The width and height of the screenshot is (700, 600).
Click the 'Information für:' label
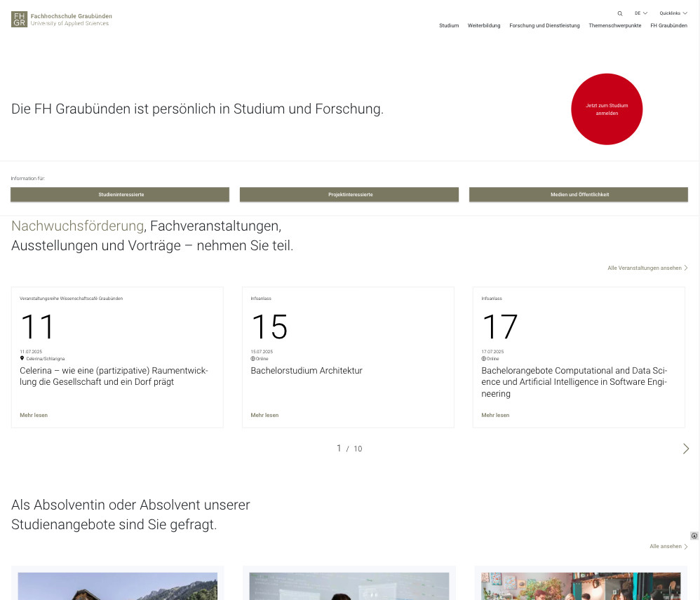[27, 179]
